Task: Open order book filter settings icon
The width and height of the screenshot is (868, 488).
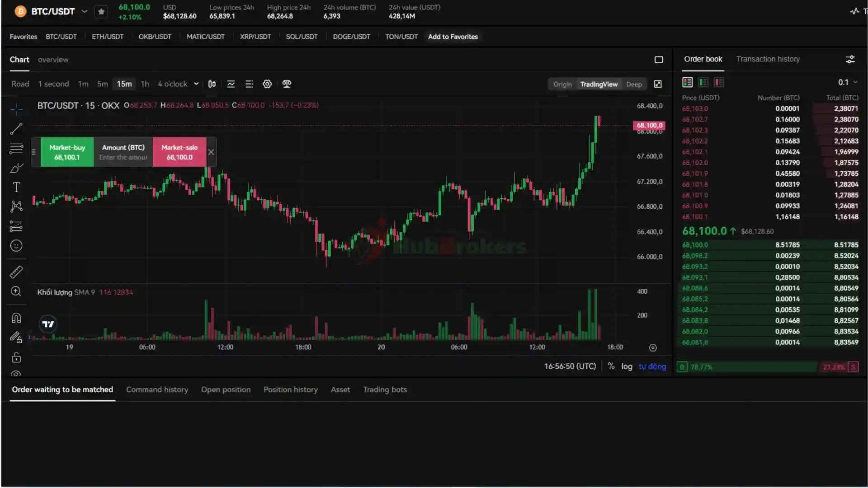Action: click(x=850, y=59)
